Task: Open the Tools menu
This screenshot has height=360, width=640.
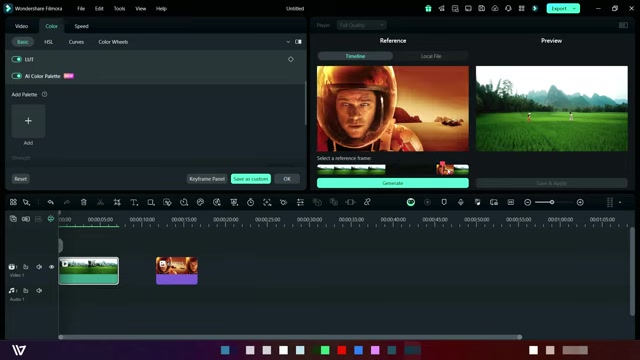Action: click(120, 8)
